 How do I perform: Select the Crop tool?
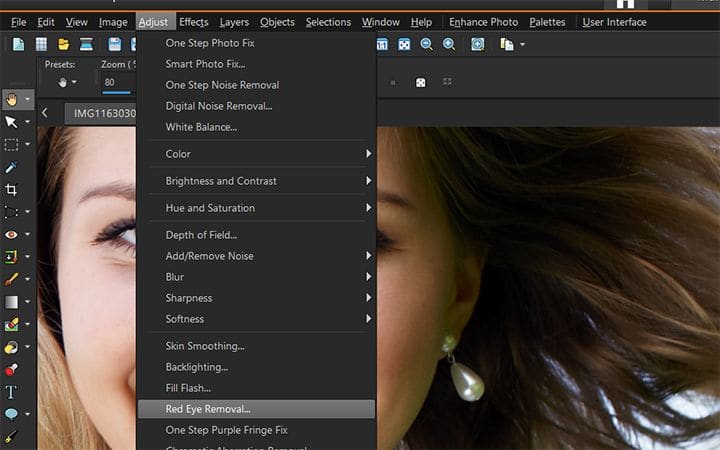pos(11,190)
